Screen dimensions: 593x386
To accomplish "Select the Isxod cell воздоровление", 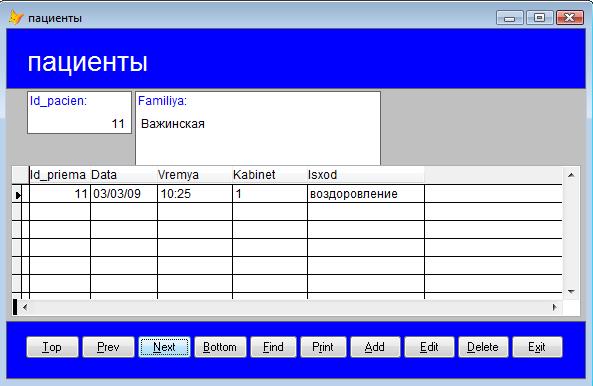I will coord(366,194).
